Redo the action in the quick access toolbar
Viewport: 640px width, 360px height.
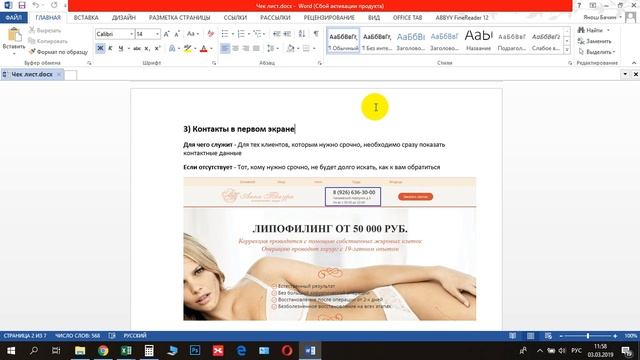[x=54, y=5]
